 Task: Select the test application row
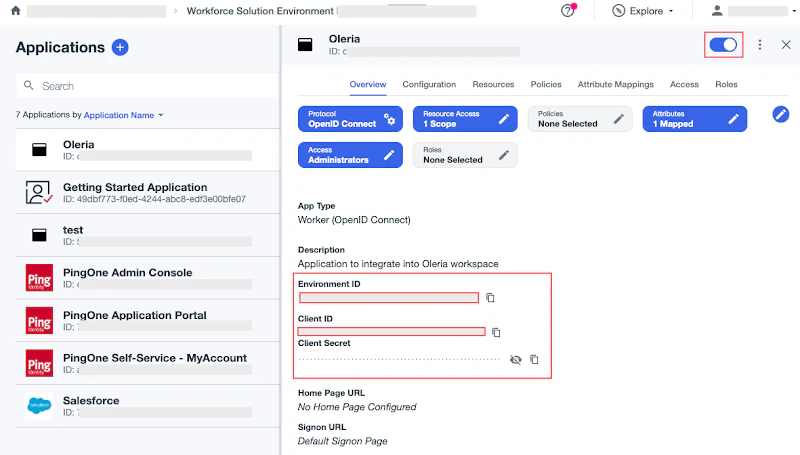coord(148,235)
